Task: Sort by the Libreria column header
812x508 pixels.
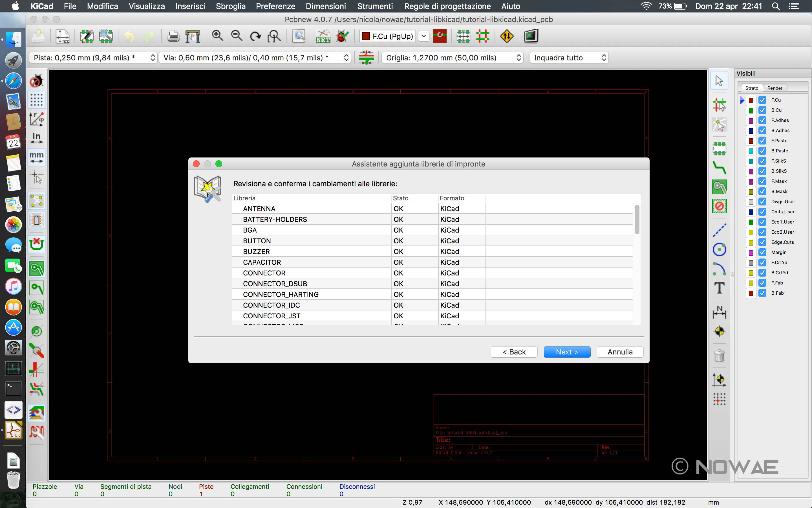Action: tap(312, 198)
